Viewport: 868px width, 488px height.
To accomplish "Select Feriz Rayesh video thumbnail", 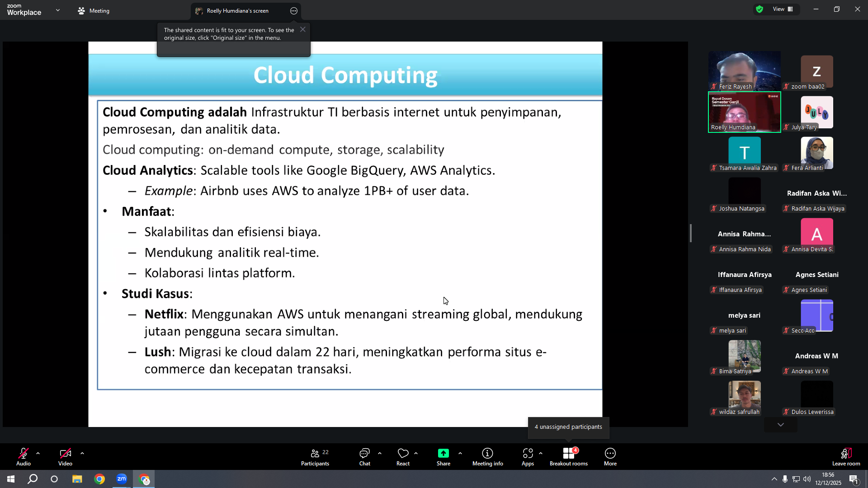I will 745,71.
